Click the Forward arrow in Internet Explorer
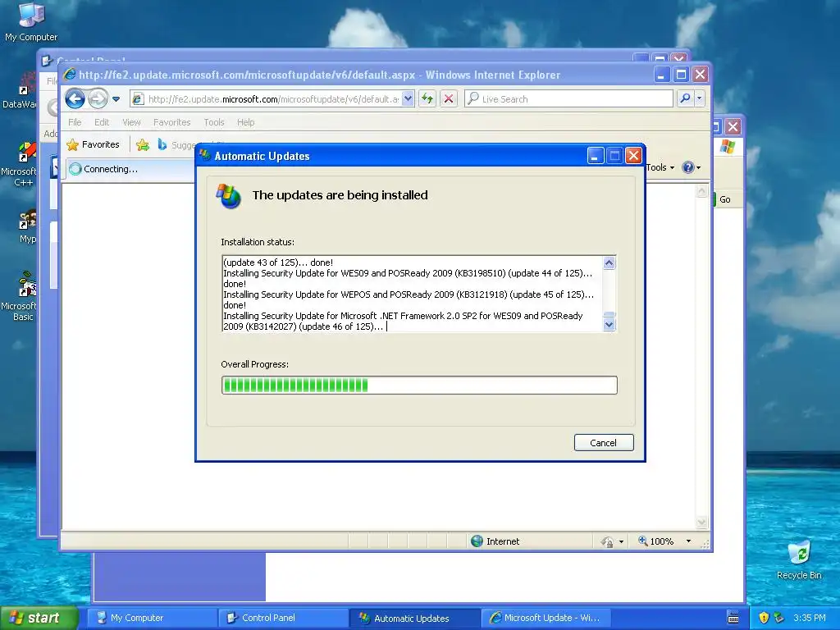The image size is (840, 630). click(98, 98)
